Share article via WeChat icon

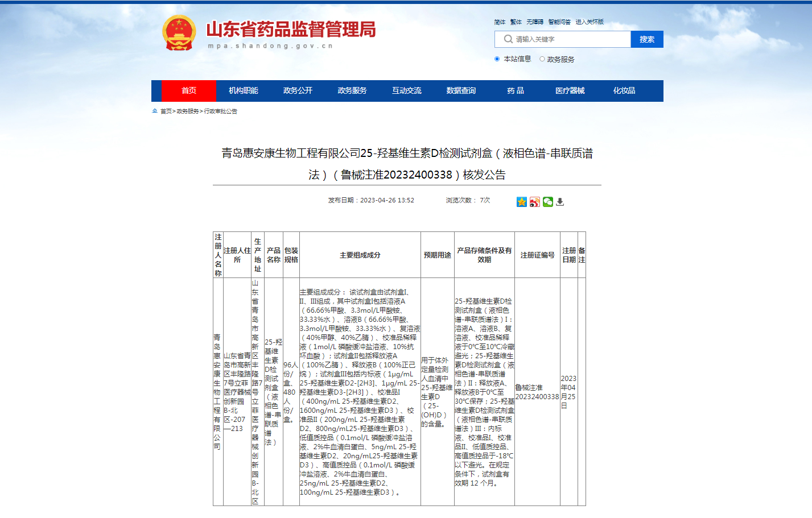[547, 202]
